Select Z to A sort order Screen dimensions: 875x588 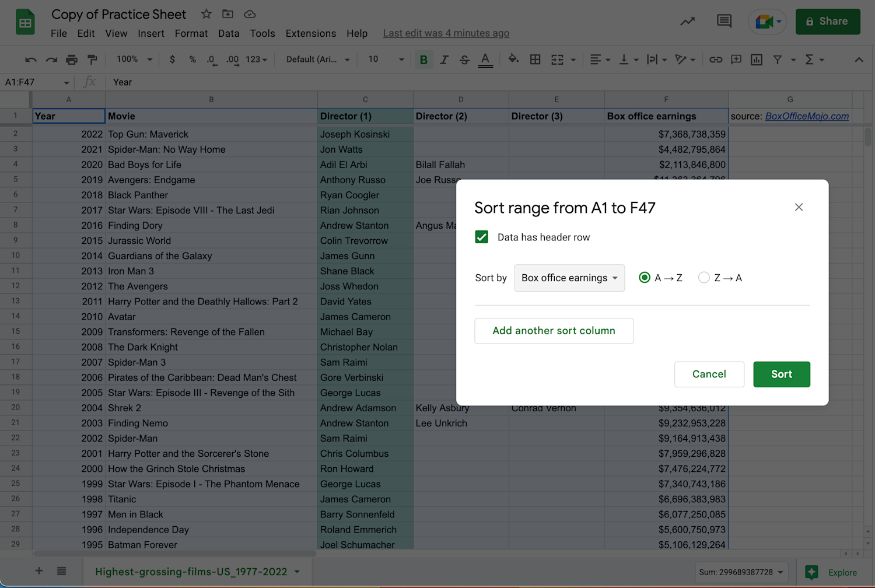coord(704,278)
